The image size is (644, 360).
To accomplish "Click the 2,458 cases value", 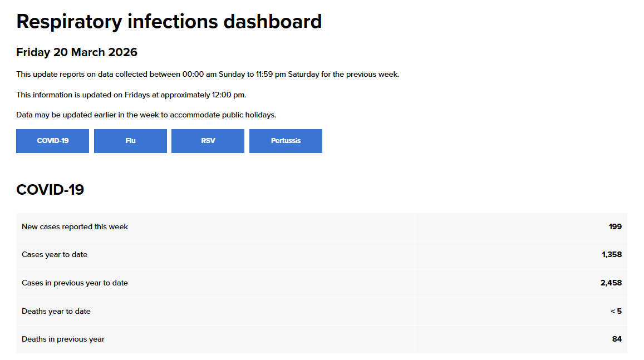I will [x=611, y=283].
